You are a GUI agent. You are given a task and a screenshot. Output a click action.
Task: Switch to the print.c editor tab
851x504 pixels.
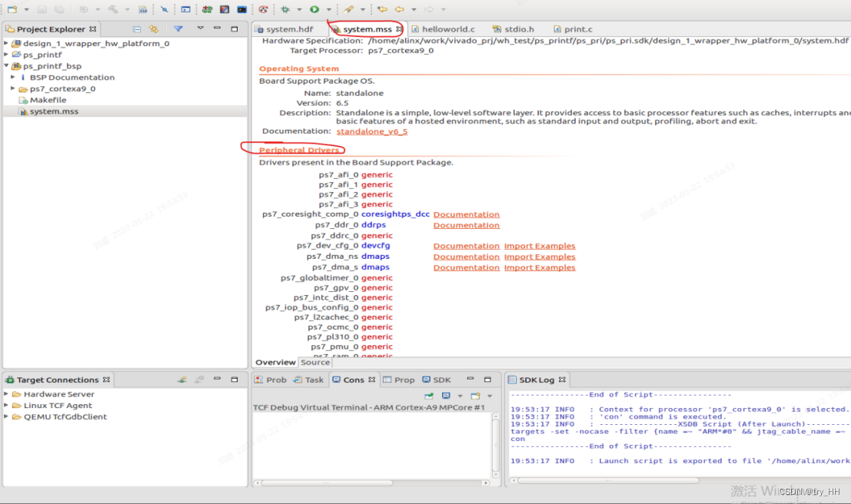[573, 29]
